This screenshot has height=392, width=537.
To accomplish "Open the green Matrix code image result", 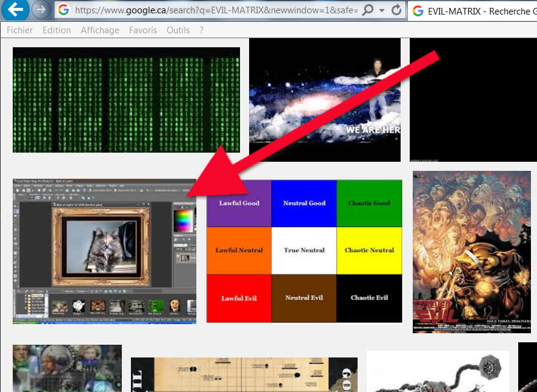I will (x=126, y=100).
